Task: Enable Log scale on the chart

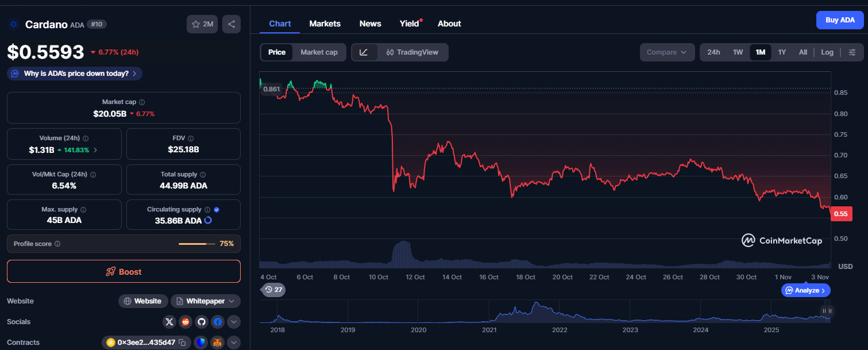Action: (x=827, y=52)
